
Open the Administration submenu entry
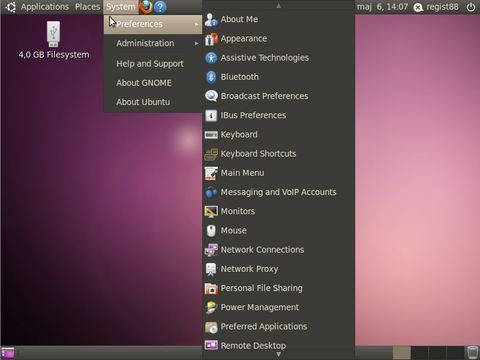[x=153, y=43]
